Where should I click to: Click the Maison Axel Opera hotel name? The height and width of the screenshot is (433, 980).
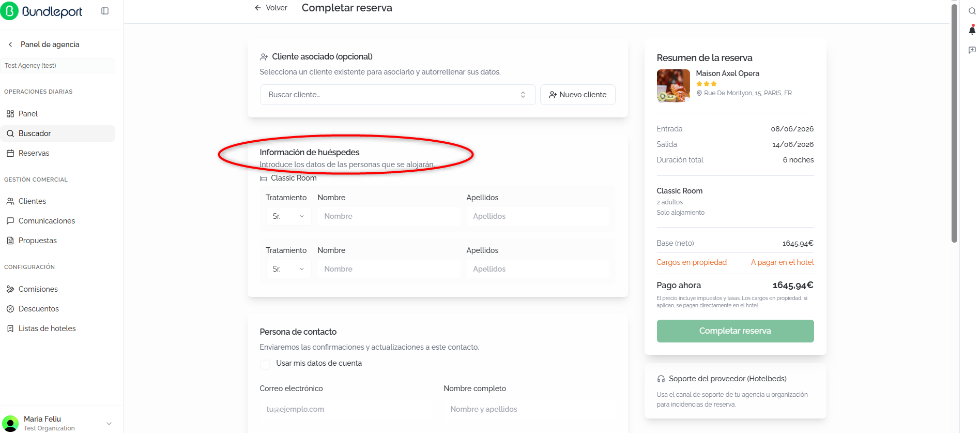point(727,73)
